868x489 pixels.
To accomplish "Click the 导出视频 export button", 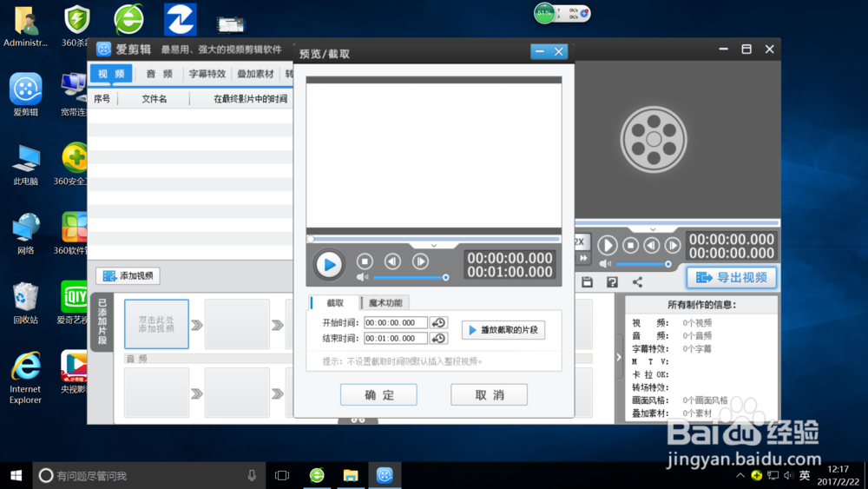I will pyautogui.click(x=732, y=277).
